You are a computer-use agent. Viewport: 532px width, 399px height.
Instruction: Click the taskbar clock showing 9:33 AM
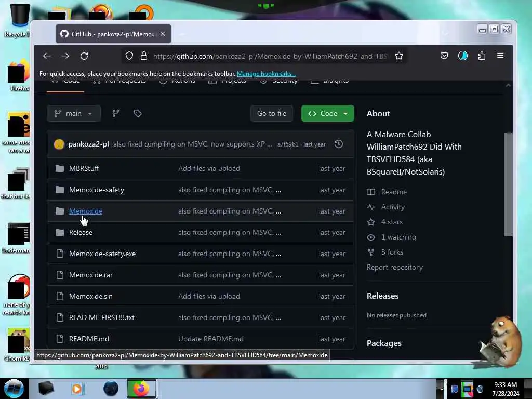coord(506,389)
